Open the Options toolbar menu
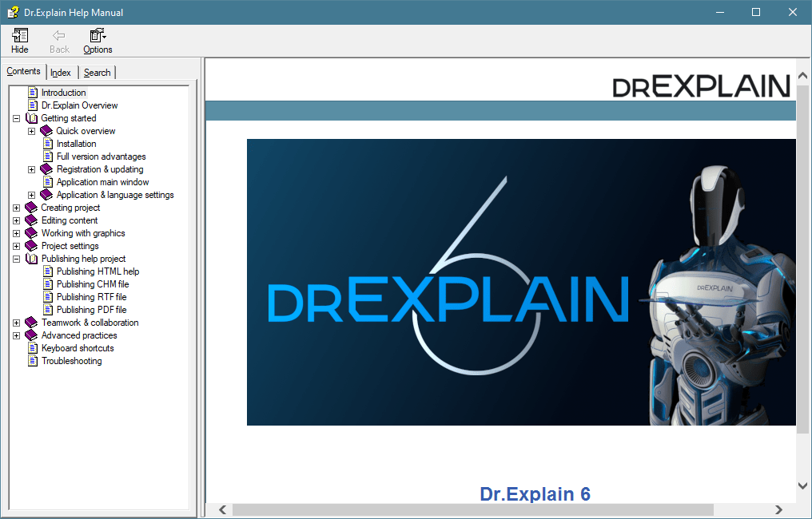The height and width of the screenshot is (519, 812). (98, 36)
